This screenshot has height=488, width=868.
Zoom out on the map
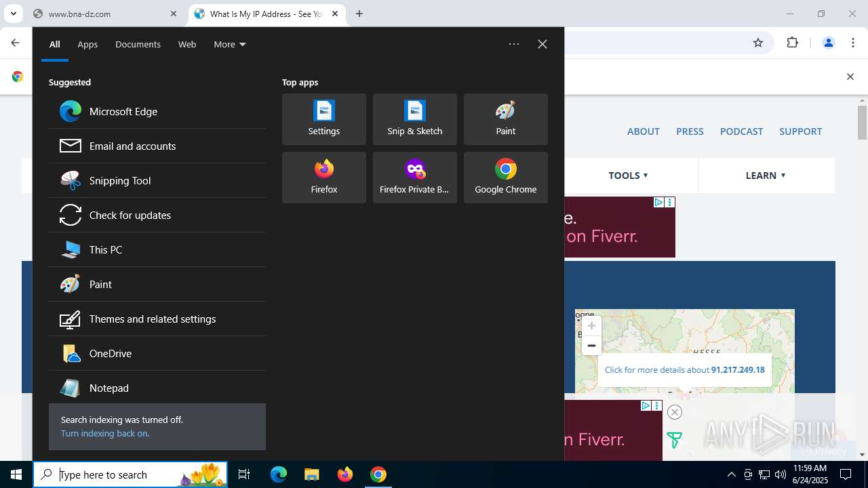point(591,346)
